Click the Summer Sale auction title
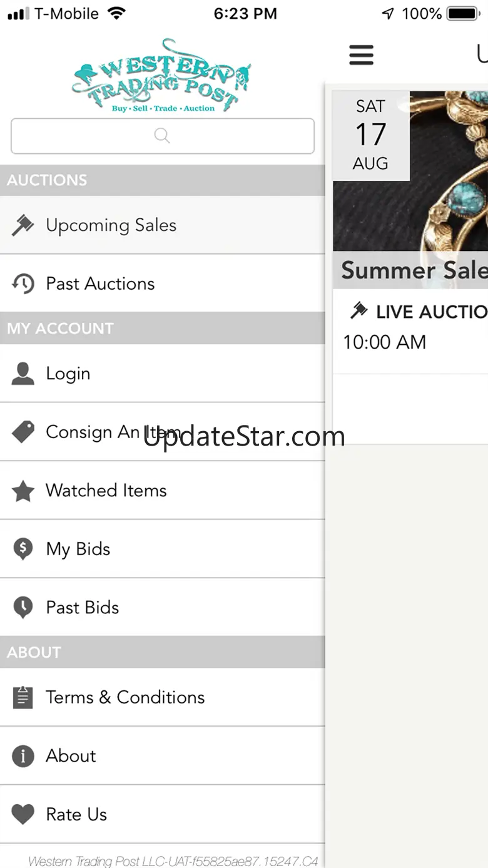 [x=414, y=270]
